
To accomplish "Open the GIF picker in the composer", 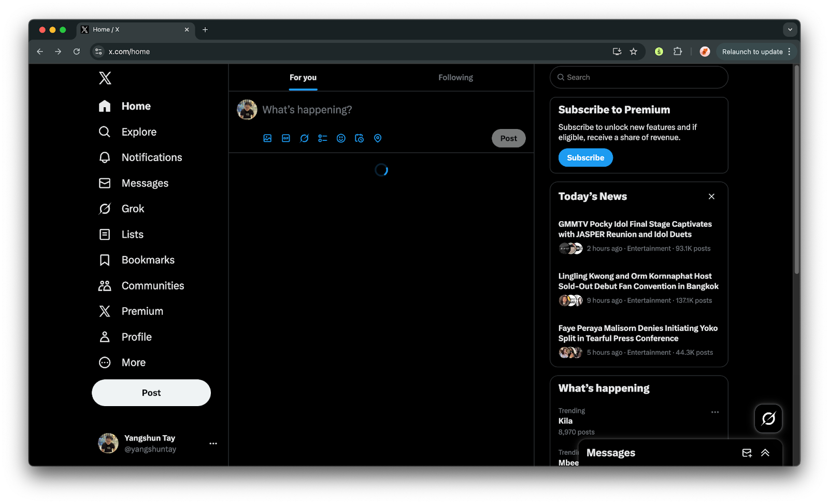I will [285, 138].
